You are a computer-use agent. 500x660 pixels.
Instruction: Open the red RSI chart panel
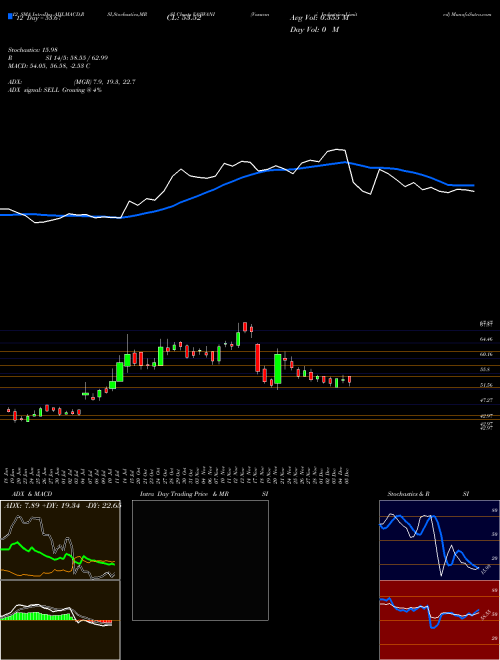click(439, 620)
